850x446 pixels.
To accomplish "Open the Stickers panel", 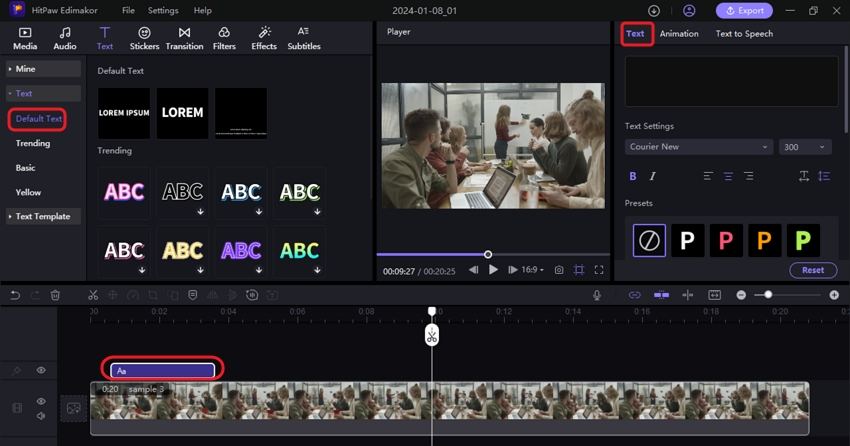I will [144, 39].
